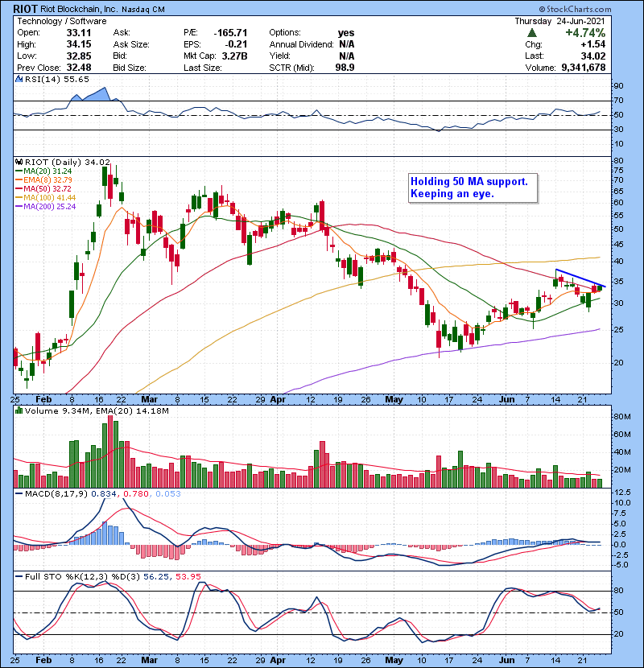Image resolution: width=644 pixels, height=668 pixels.
Task: Click the RSI area-chart icon beside RSI(14)
Action: click(x=19, y=79)
